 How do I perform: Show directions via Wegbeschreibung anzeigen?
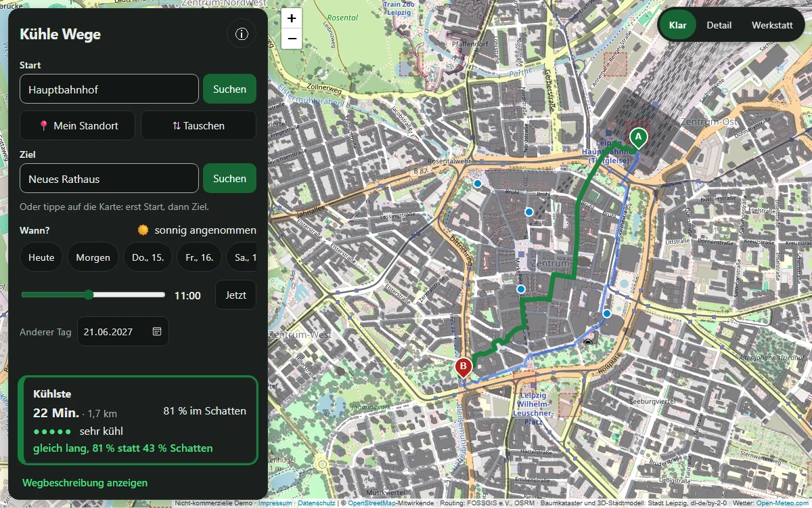coord(85,483)
